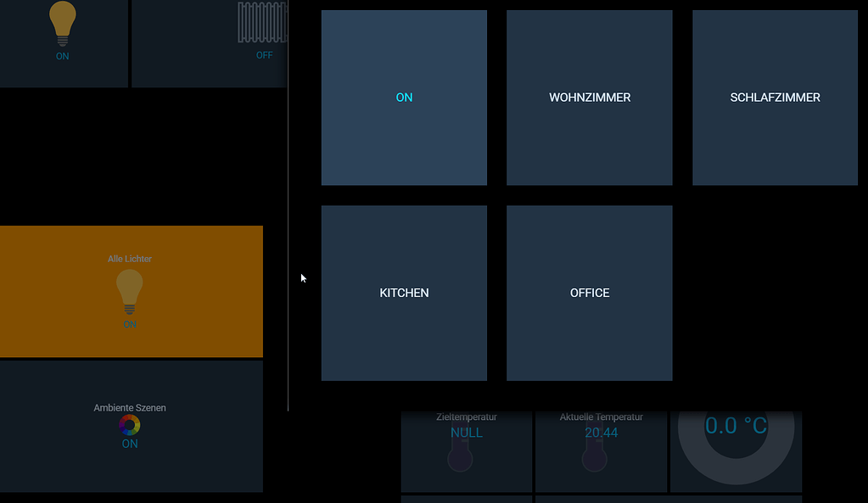
Task: Select the KITCHEN room tile
Action: [x=404, y=293]
